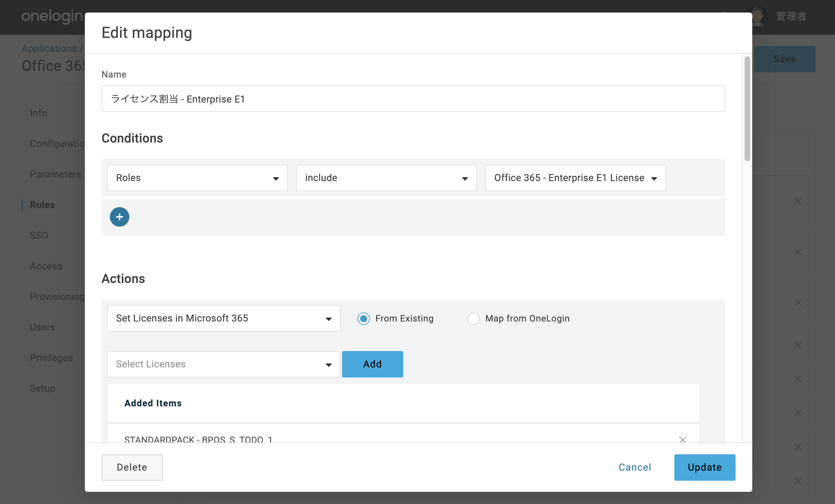The width and height of the screenshot is (835, 504).
Task: Expand the Office 365 - Enterprise E1 License dropdown
Action: click(x=576, y=178)
